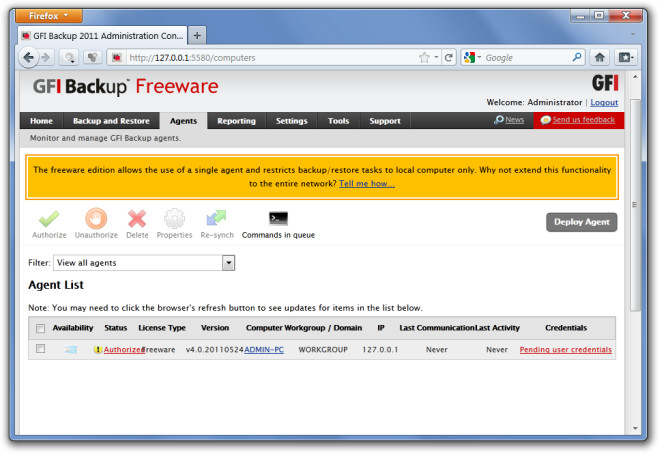Click the warning status icon beside Authorize
The height and width of the screenshot is (454, 660).
coord(98,350)
